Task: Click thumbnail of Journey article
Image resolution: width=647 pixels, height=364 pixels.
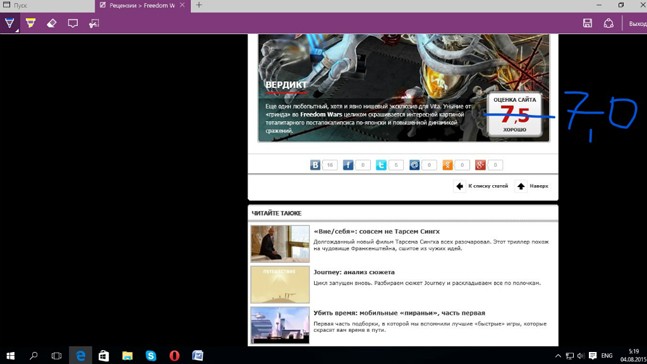Action: click(280, 284)
